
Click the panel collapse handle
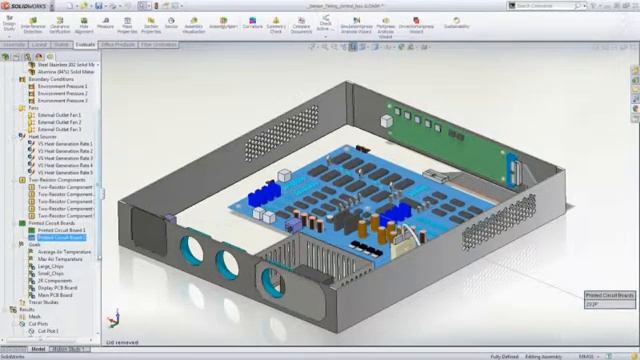pyautogui.click(x=102, y=194)
